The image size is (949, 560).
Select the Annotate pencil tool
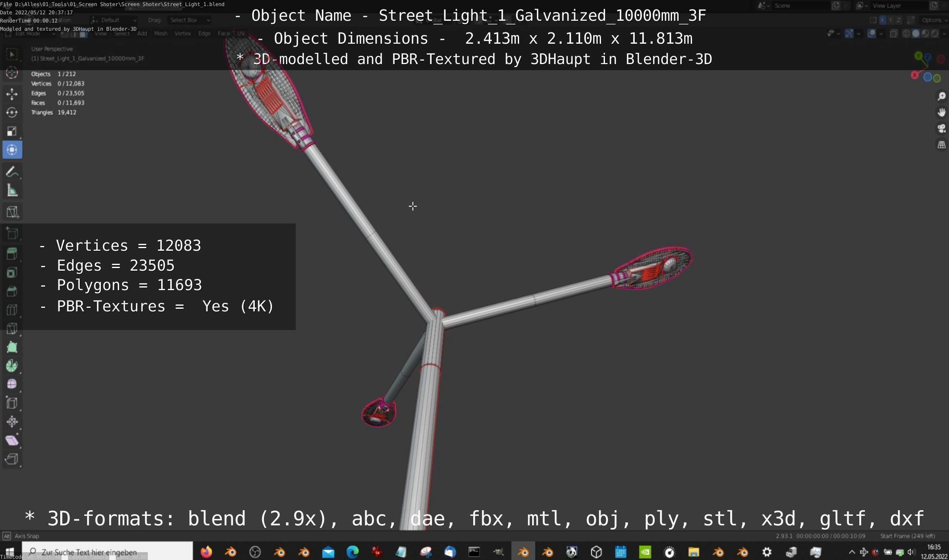click(12, 172)
